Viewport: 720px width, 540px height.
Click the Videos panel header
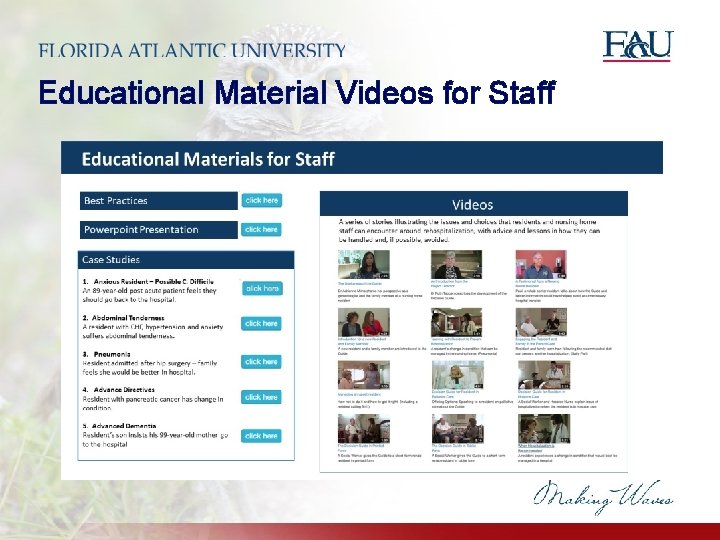pyautogui.click(x=474, y=204)
